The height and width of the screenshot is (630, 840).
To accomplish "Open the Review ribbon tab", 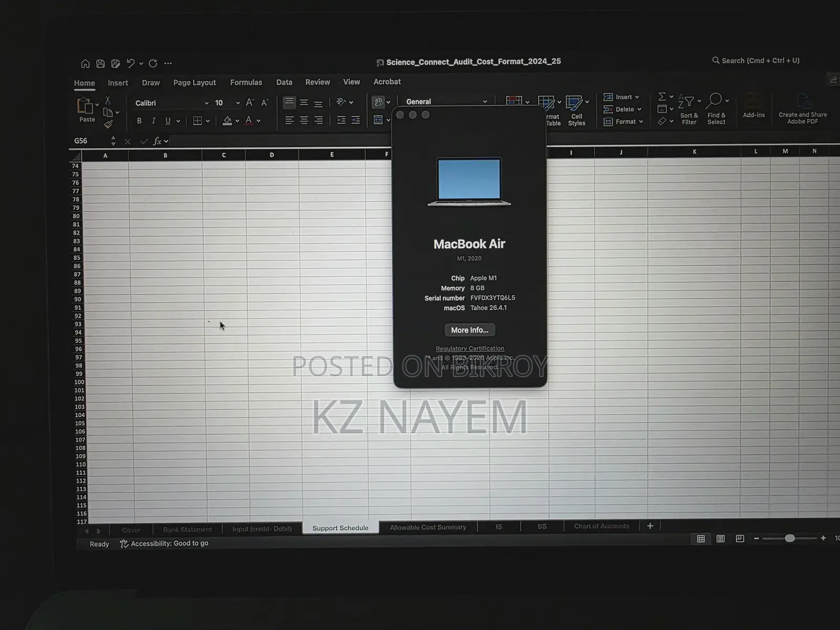I will coord(318,82).
